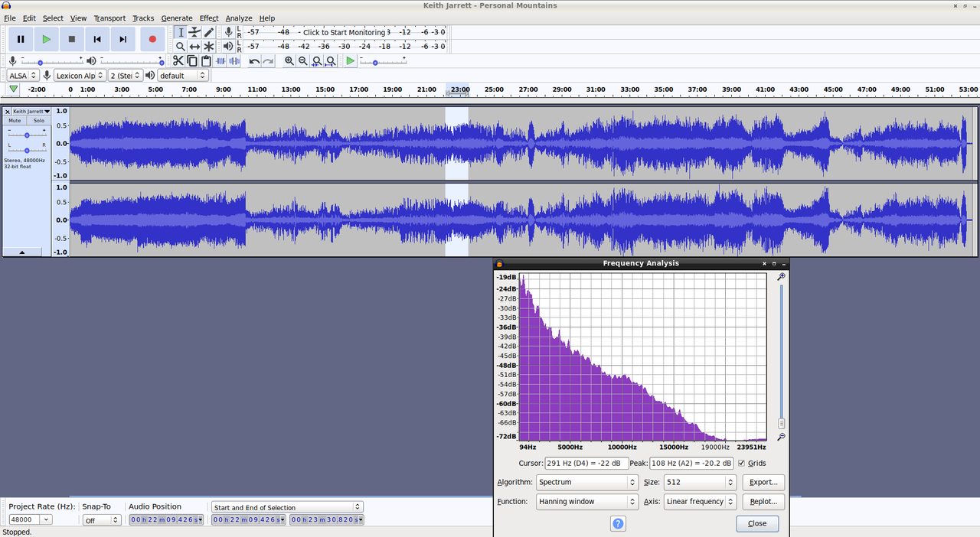This screenshot has height=537, width=980.
Task: Select the Envelope tool
Action: pyautogui.click(x=194, y=32)
